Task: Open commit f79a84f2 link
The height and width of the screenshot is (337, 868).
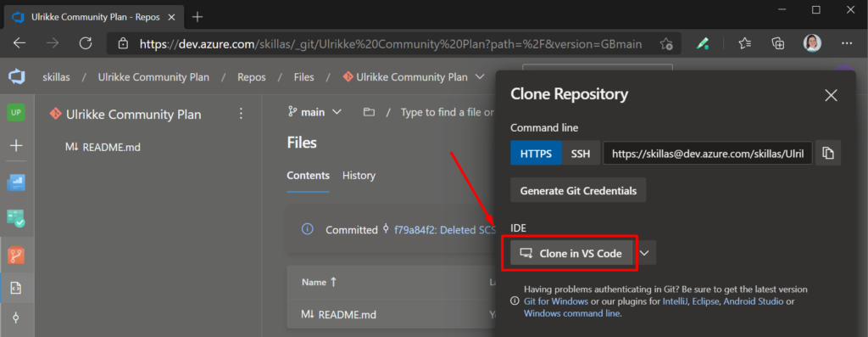Action: [444, 229]
